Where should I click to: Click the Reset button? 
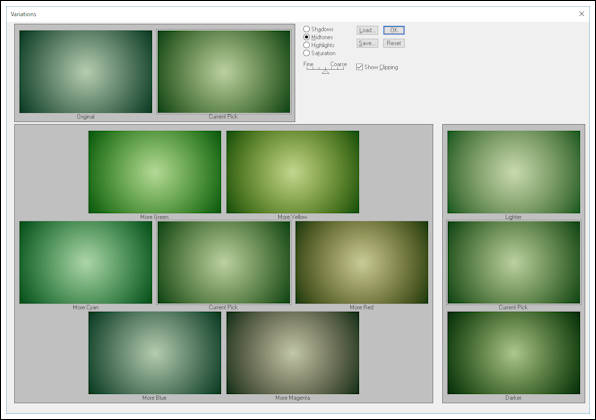[x=394, y=43]
